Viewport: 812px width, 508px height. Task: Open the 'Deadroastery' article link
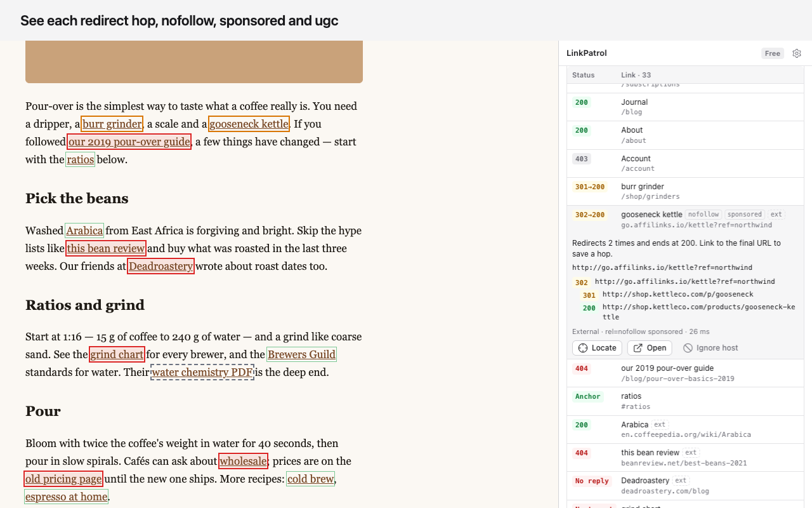point(160,266)
